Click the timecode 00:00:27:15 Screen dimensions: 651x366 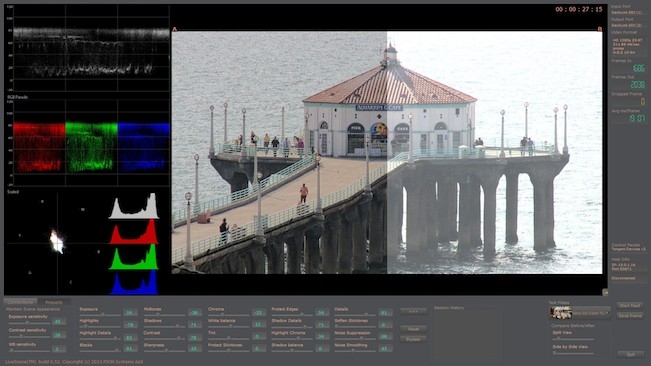point(579,10)
